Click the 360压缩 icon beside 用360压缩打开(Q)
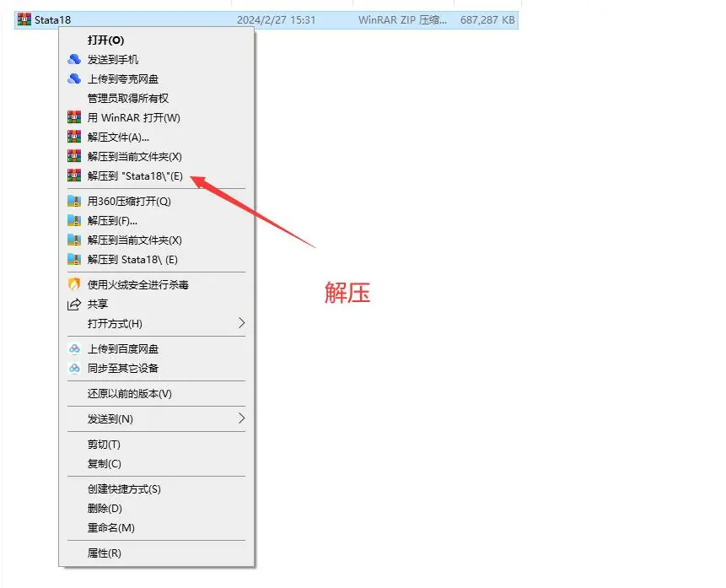The image size is (726, 588). (74, 201)
